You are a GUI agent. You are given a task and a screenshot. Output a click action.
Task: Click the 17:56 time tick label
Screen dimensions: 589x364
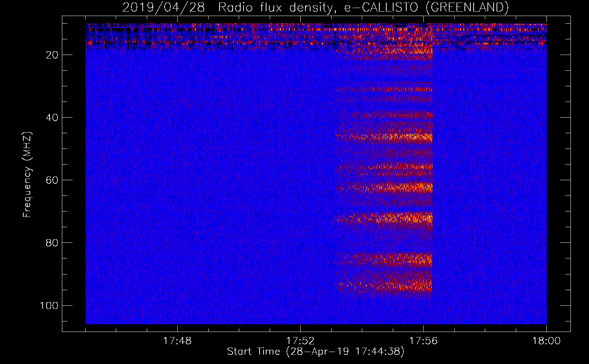(423, 341)
